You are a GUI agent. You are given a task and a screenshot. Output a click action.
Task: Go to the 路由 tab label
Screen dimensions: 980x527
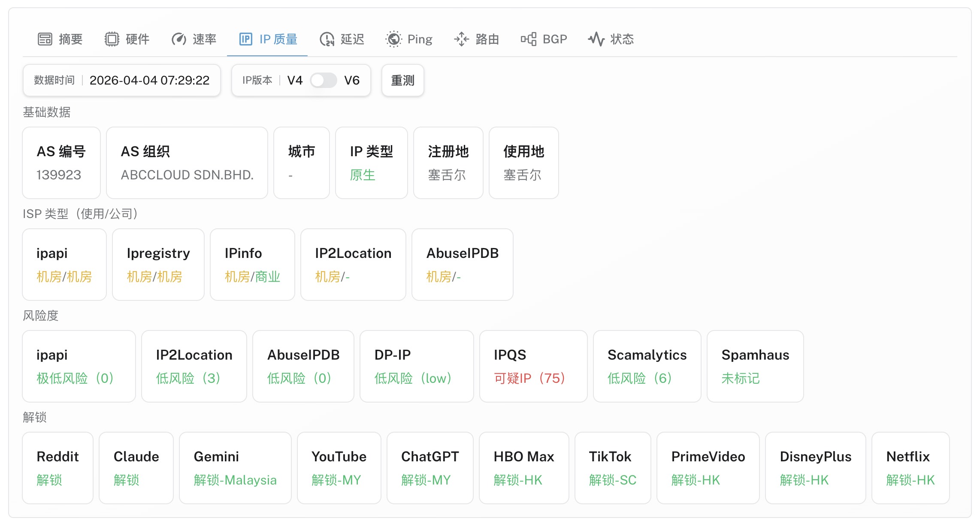[x=487, y=39]
